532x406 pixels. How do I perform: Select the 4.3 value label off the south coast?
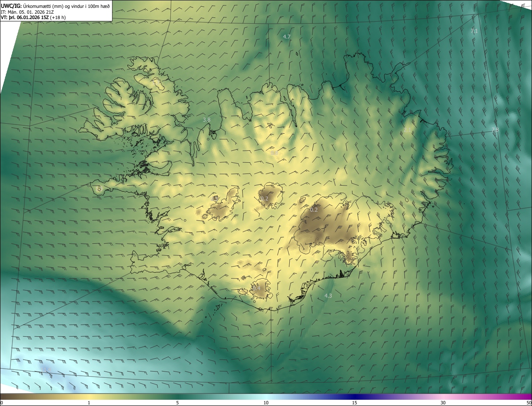(328, 296)
